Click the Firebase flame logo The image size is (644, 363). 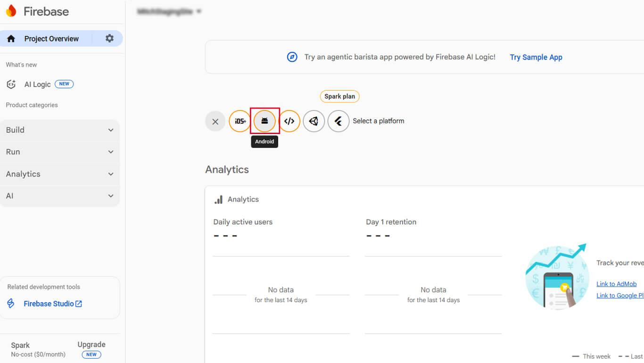(x=11, y=11)
